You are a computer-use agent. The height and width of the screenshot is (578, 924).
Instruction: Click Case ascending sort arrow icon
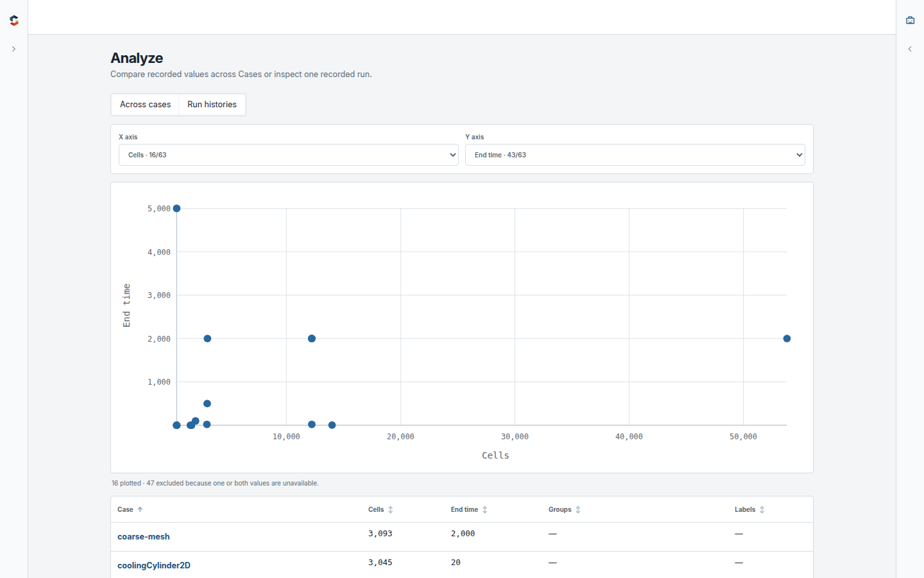[x=140, y=509]
